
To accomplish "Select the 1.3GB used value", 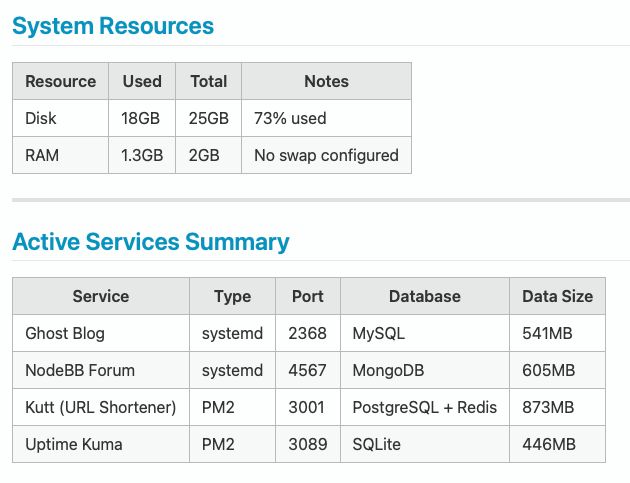I will pyautogui.click(x=142, y=155).
